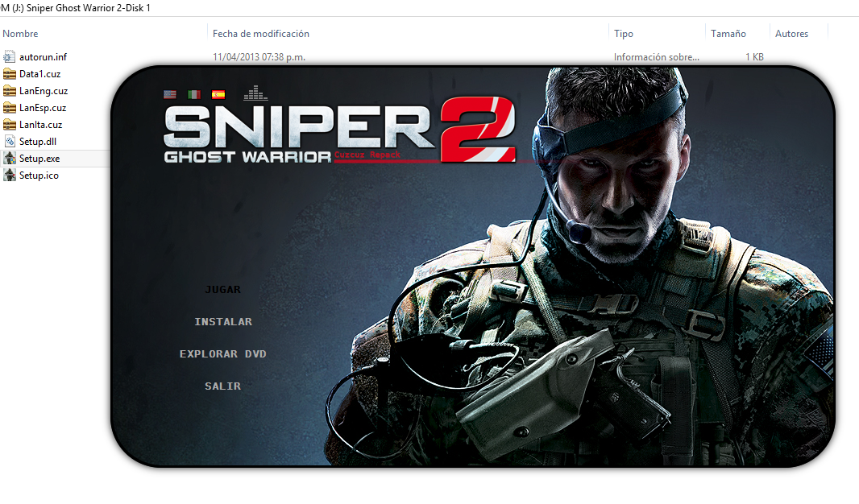This screenshot has width=859, height=504.
Task: Select the autorun.inf file name
Action: click(43, 57)
